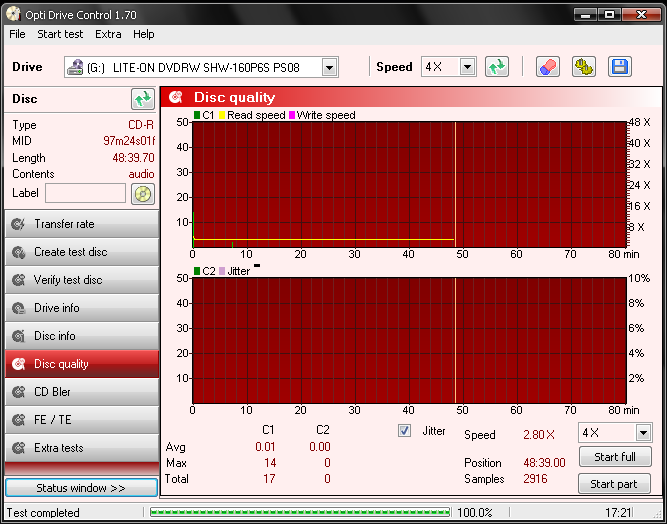Open the options gears icon

584,67
